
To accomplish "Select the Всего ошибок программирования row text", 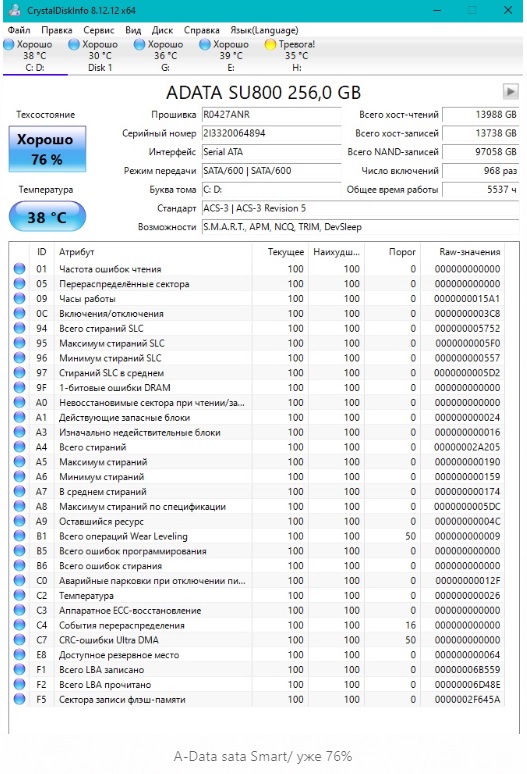I will pos(133,551).
